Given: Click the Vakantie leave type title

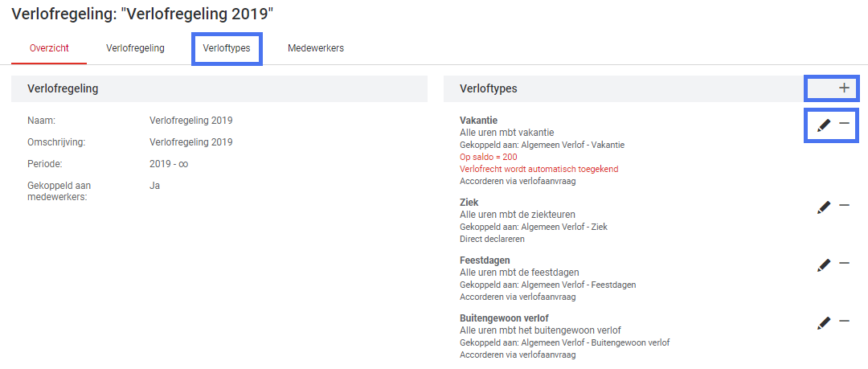Looking at the screenshot, I should (x=479, y=121).
